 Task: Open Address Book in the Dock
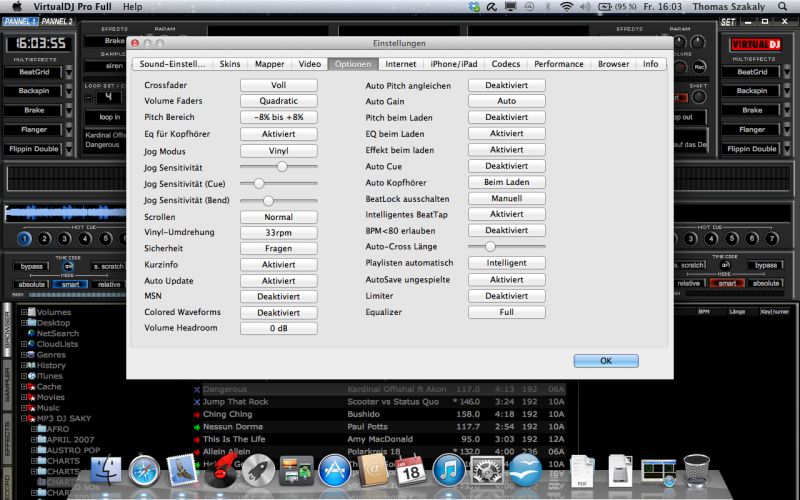pyautogui.click(x=372, y=470)
